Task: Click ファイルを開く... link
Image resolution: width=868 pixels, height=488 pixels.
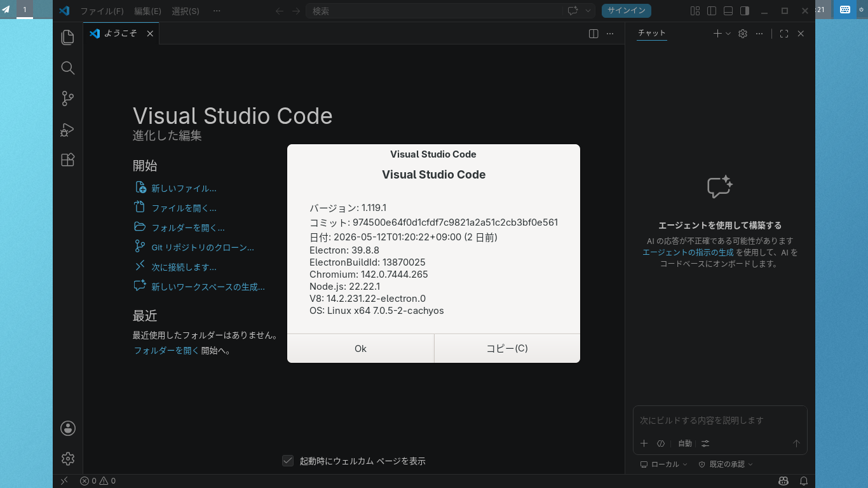Action: click(x=184, y=208)
